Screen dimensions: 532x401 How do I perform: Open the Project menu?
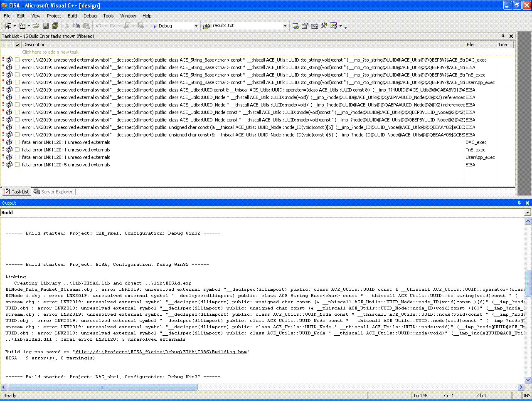click(x=54, y=16)
